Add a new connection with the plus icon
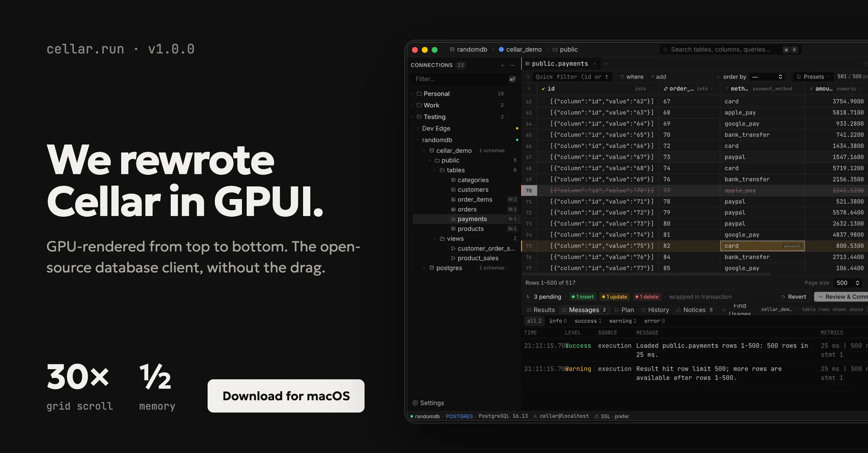This screenshot has height=453, width=868. [502, 65]
